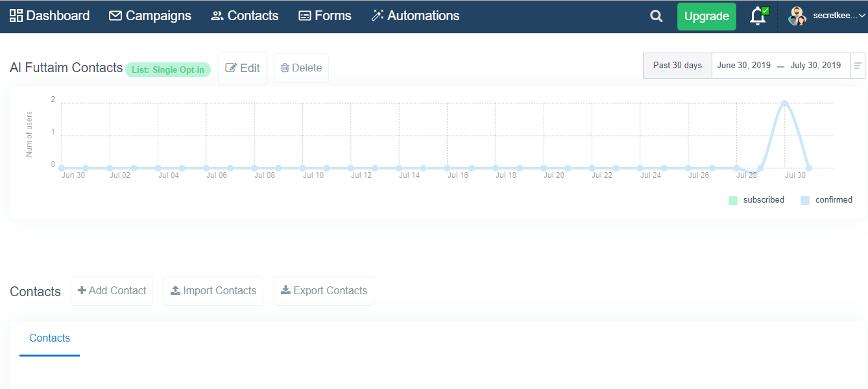Toggle the subscribed series in legend
The image size is (868, 389).
(756, 200)
